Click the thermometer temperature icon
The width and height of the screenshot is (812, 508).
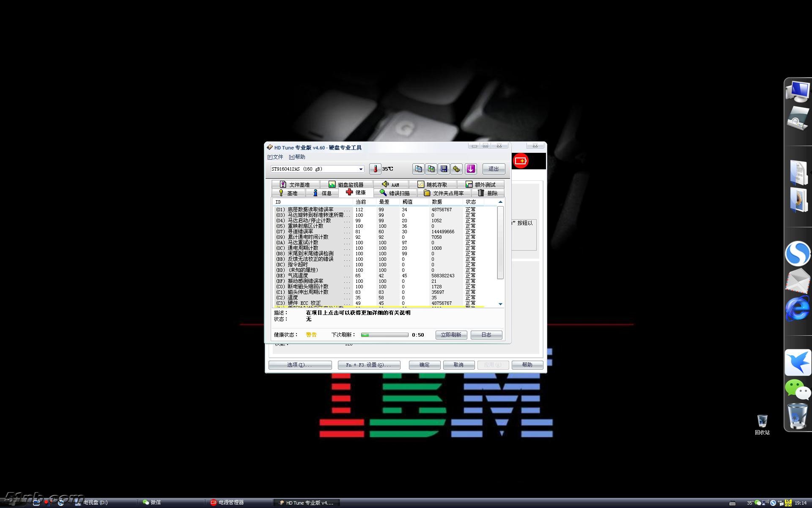[375, 169]
